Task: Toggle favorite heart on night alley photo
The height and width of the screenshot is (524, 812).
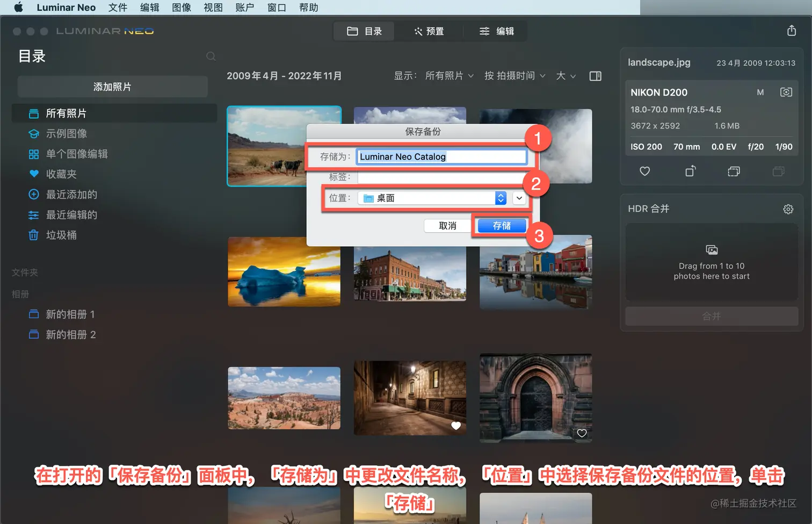Action: pos(456,426)
